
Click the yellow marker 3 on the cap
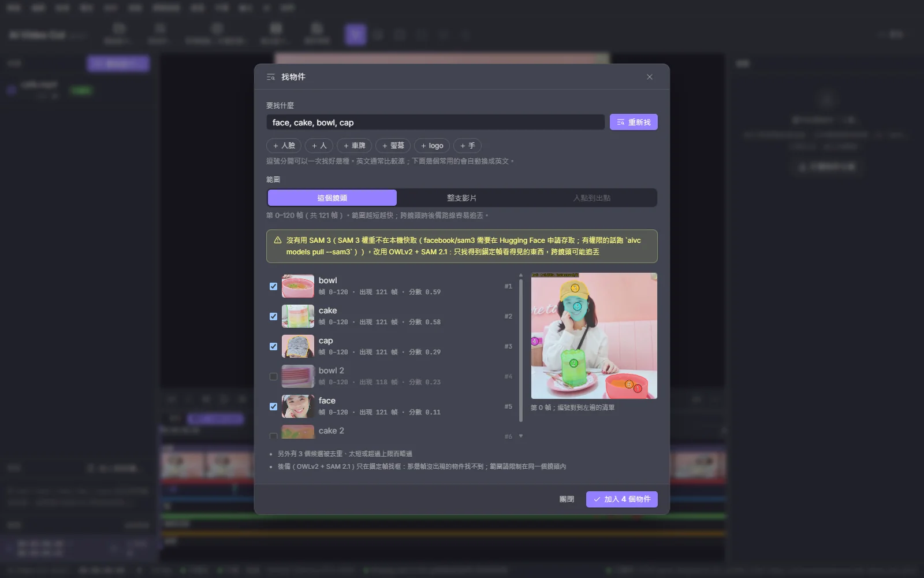click(575, 288)
